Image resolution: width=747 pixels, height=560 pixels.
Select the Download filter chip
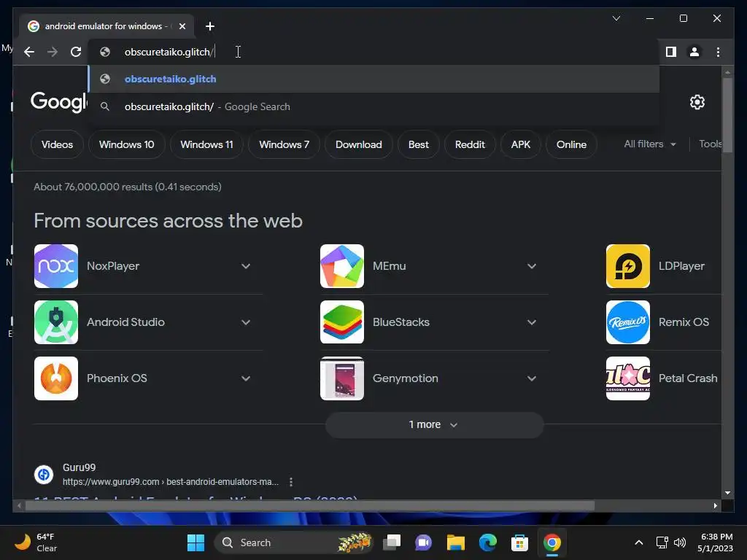(359, 145)
